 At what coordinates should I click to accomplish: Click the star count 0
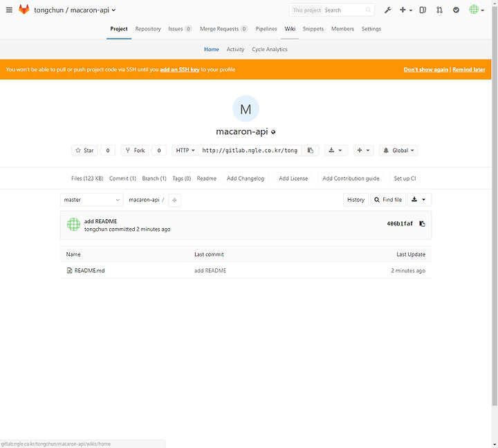point(108,151)
